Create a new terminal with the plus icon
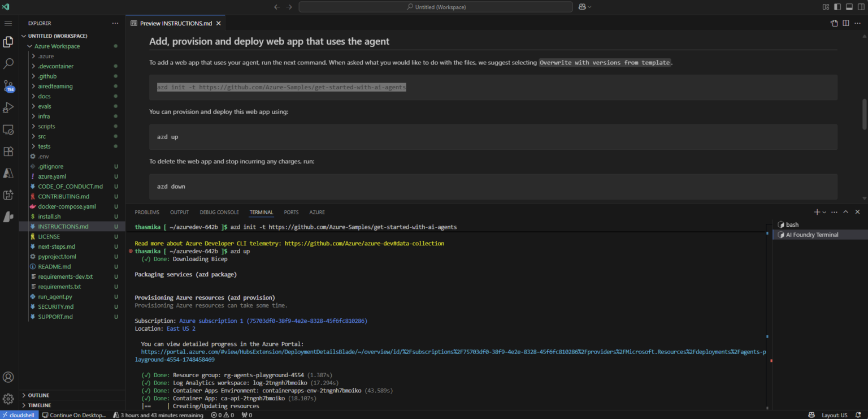The width and height of the screenshot is (868, 419). pyautogui.click(x=816, y=211)
